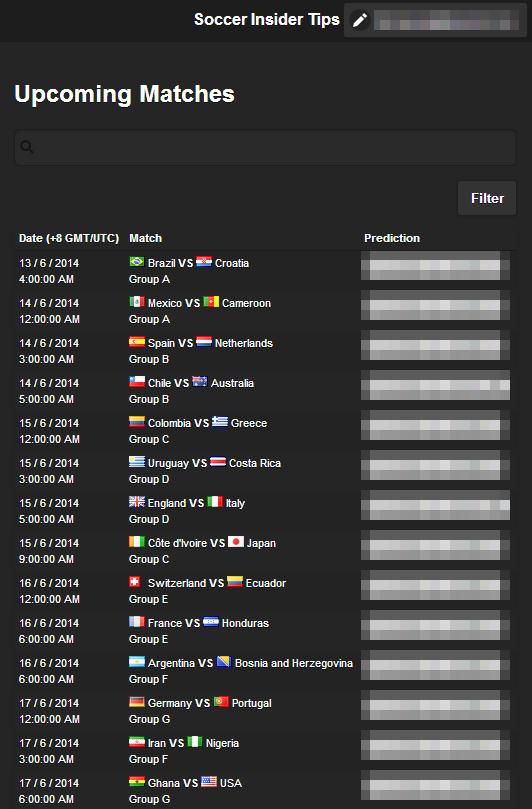The width and height of the screenshot is (532, 809).
Task: Select the blurred header text field
Action: coord(447,21)
